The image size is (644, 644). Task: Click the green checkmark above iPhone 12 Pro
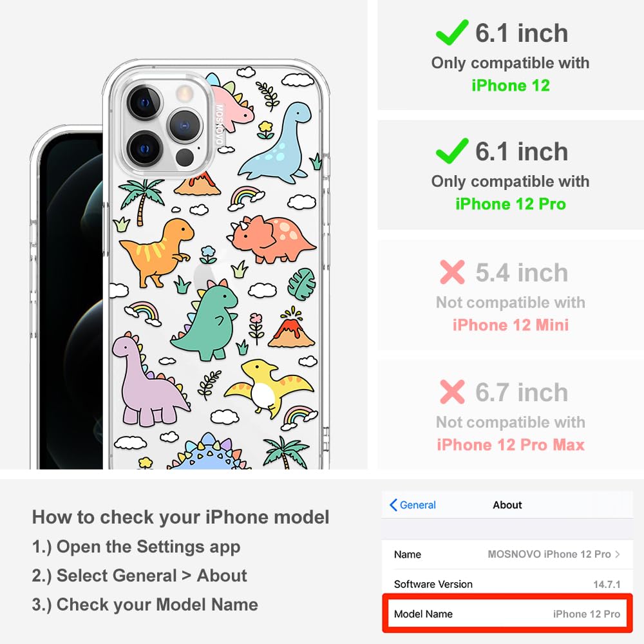point(452,151)
